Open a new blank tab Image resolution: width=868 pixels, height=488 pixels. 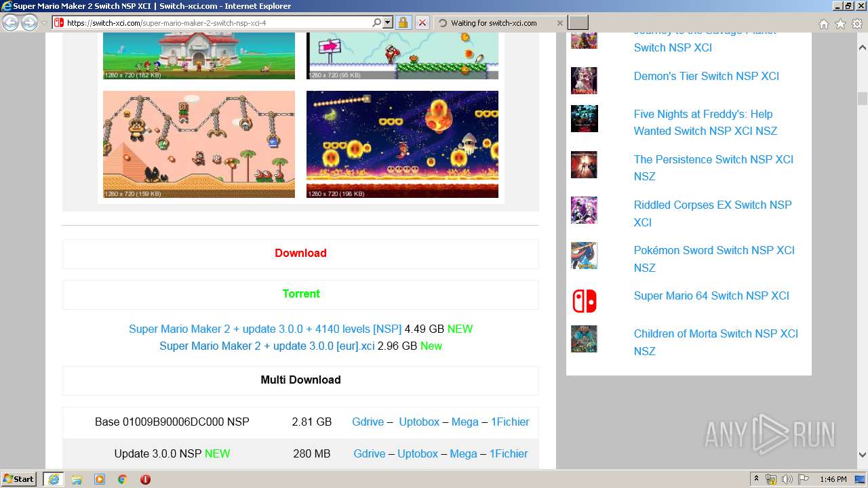point(578,23)
